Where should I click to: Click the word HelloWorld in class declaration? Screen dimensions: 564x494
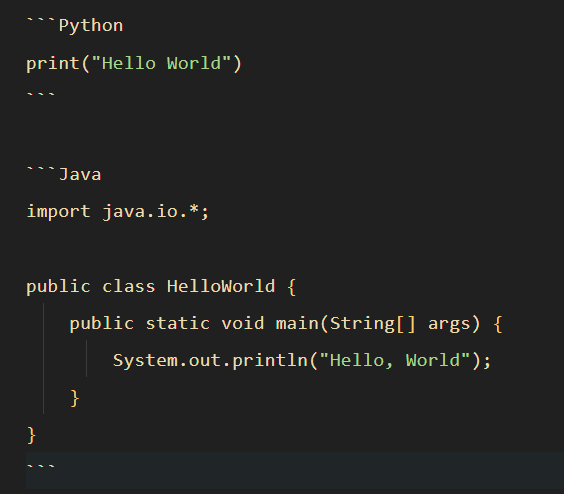click(x=221, y=287)
